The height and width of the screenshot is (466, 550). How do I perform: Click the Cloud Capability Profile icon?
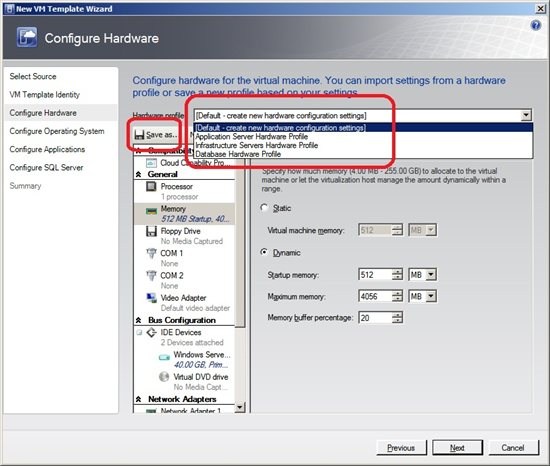pos(151,163)
